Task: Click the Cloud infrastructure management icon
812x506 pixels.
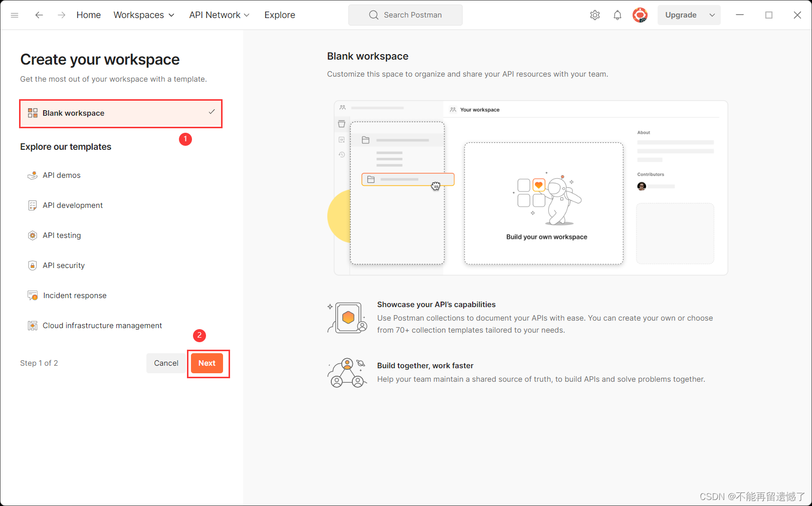Action: coord(33,326)
